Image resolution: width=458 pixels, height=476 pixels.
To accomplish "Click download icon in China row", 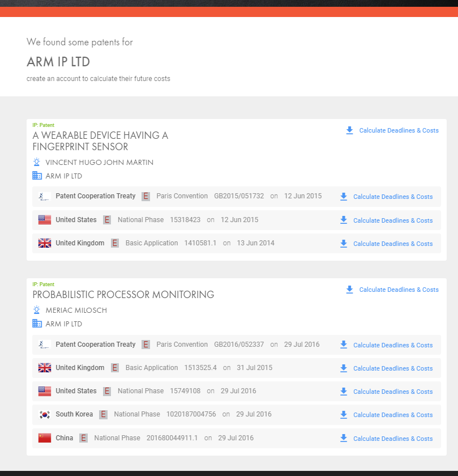I will click(x=343, y=439).
